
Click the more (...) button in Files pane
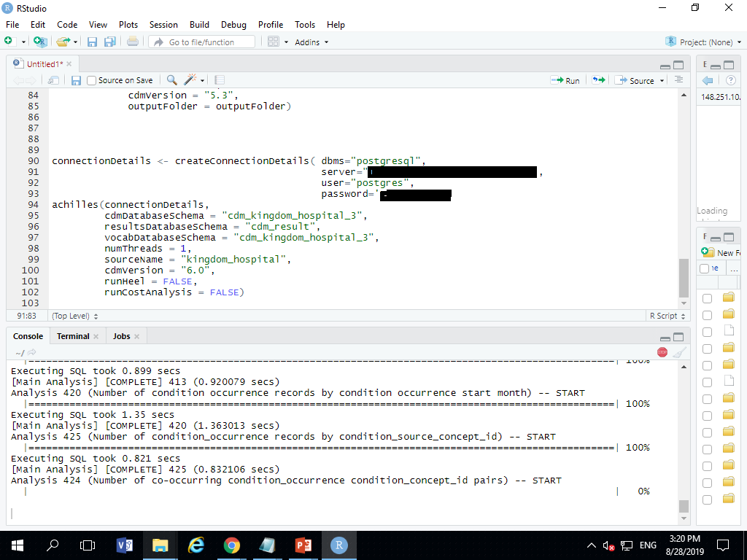pos(734,268)
